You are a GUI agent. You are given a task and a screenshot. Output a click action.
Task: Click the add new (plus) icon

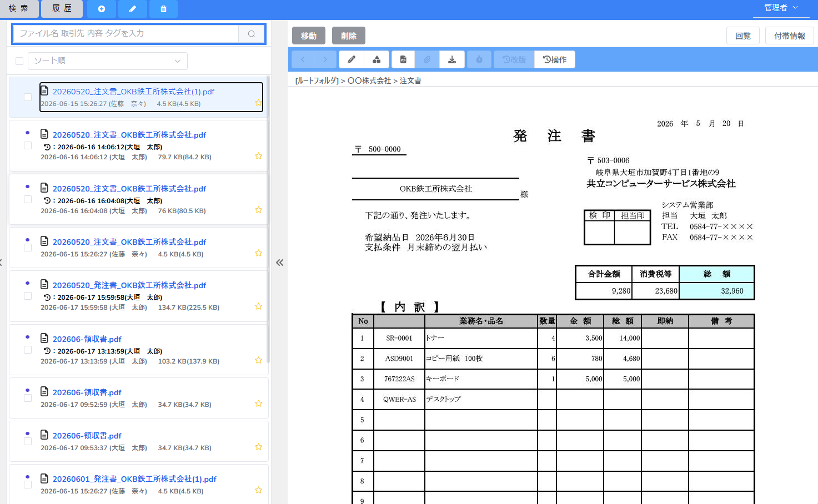[x=102, y=8]
